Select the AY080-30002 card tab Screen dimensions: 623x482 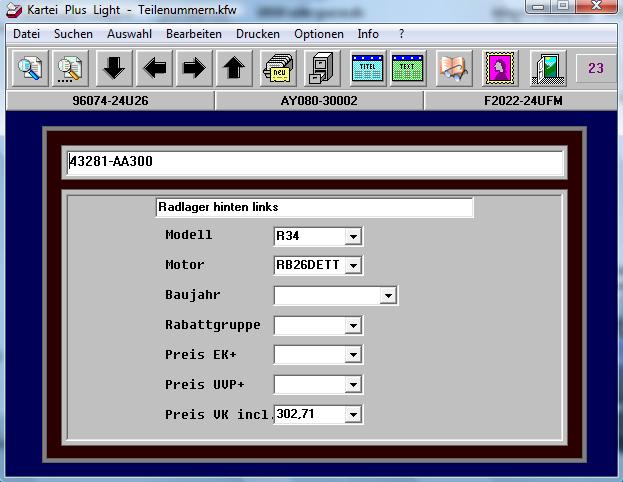pos(319,101)
